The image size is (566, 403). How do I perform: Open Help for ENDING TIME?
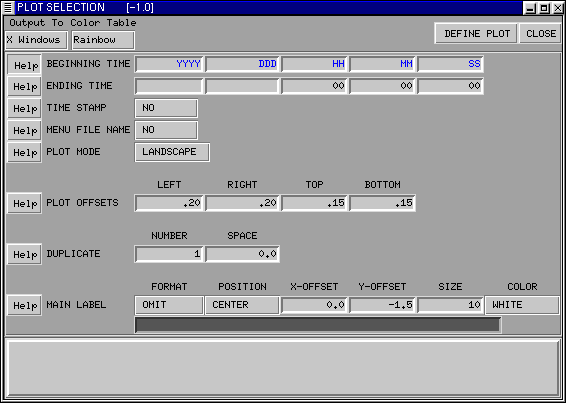click(25, 87)
